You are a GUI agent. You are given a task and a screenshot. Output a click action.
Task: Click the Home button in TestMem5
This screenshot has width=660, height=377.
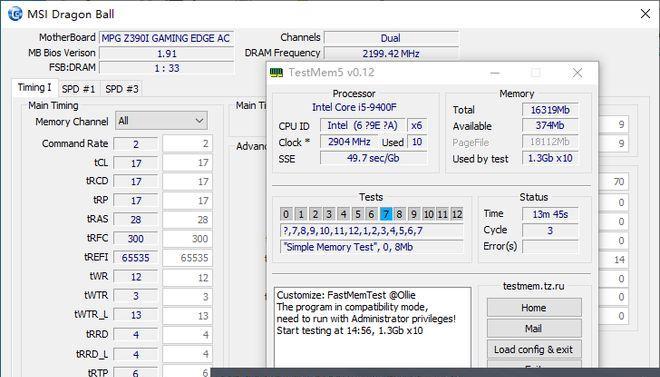[534, 308]
